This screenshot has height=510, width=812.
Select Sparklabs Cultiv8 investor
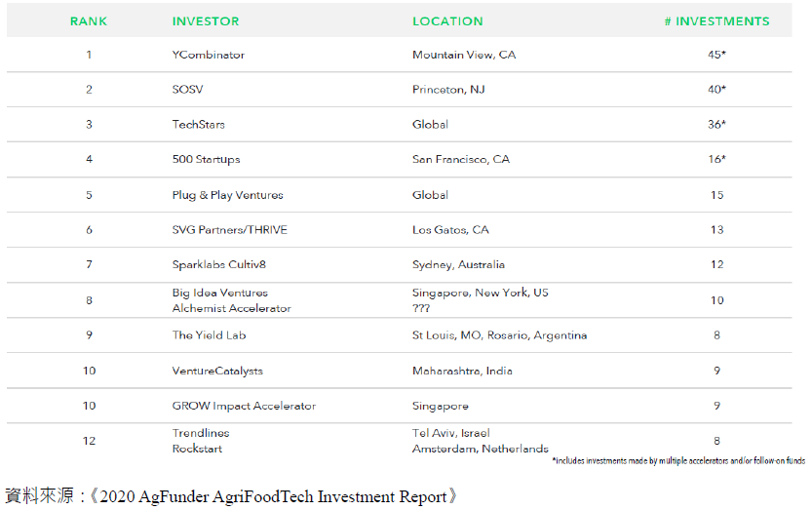coord(218,265)
